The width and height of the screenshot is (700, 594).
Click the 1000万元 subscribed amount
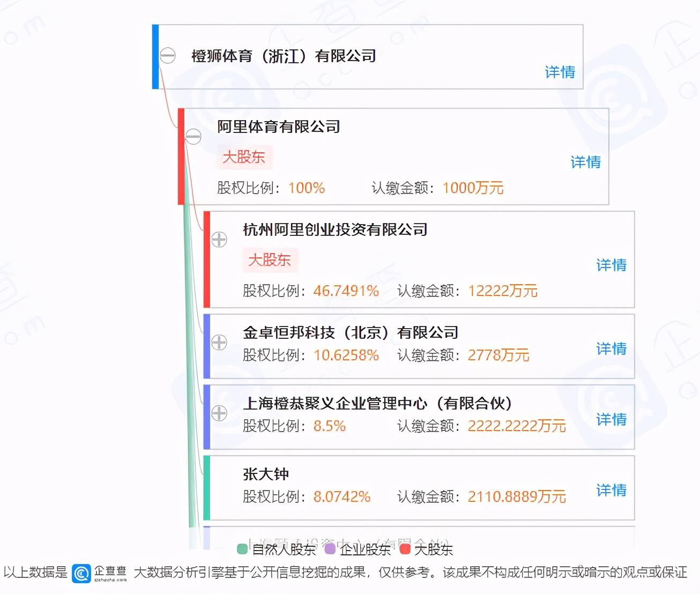(473, 188)
